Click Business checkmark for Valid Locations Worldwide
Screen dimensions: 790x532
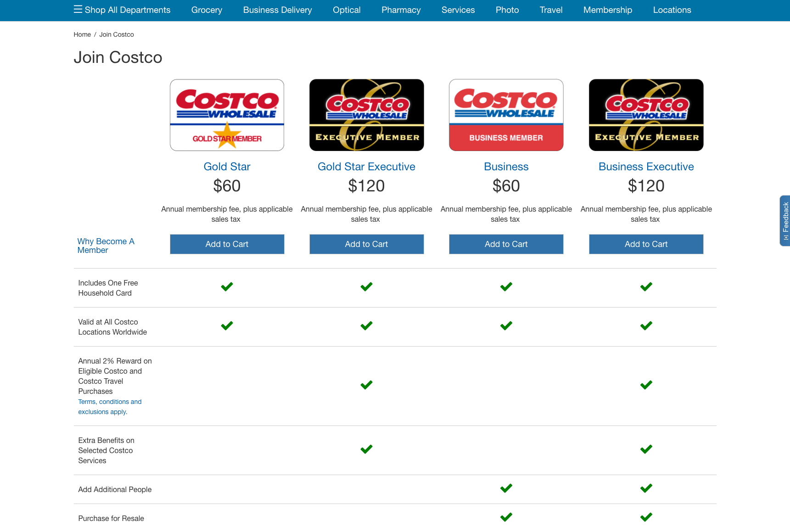click(x=506, y=326)
